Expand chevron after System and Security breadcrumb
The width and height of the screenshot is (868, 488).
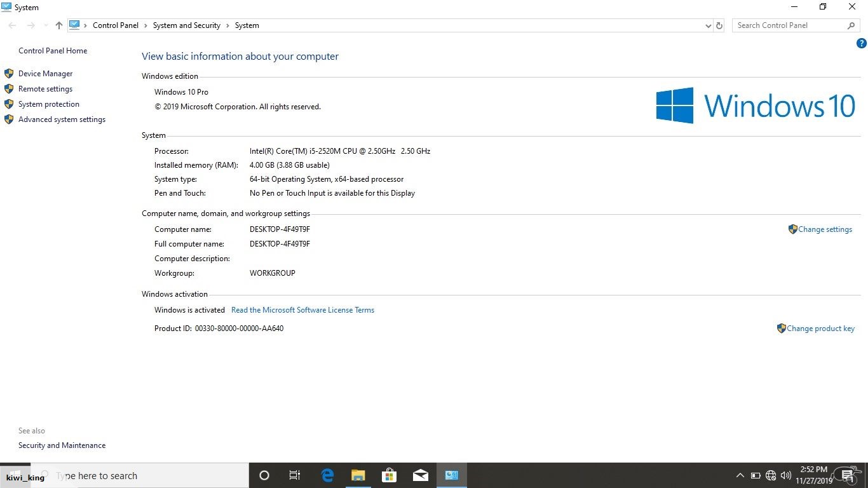[228, 25]
